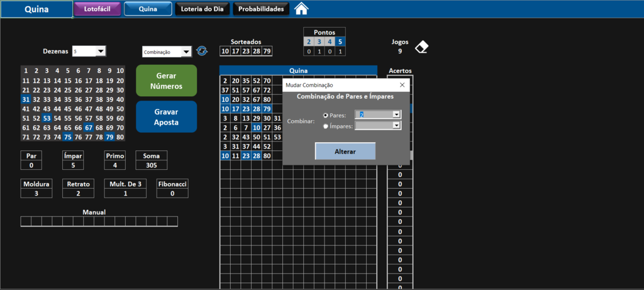The height and width of the screenshot is (290, 644).
Task: Toggle number 31 in the number grid
Action: (26, 99)
